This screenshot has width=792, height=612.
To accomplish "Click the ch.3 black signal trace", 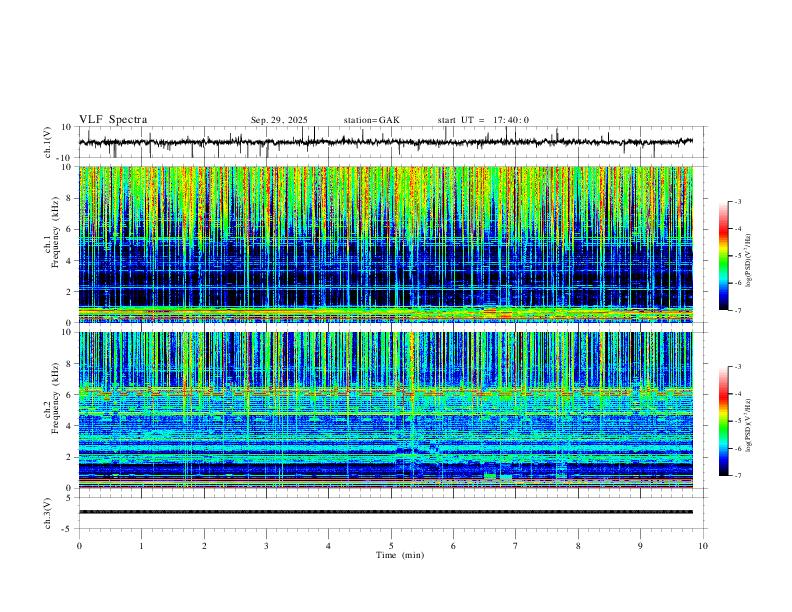I will click(386, 512).
